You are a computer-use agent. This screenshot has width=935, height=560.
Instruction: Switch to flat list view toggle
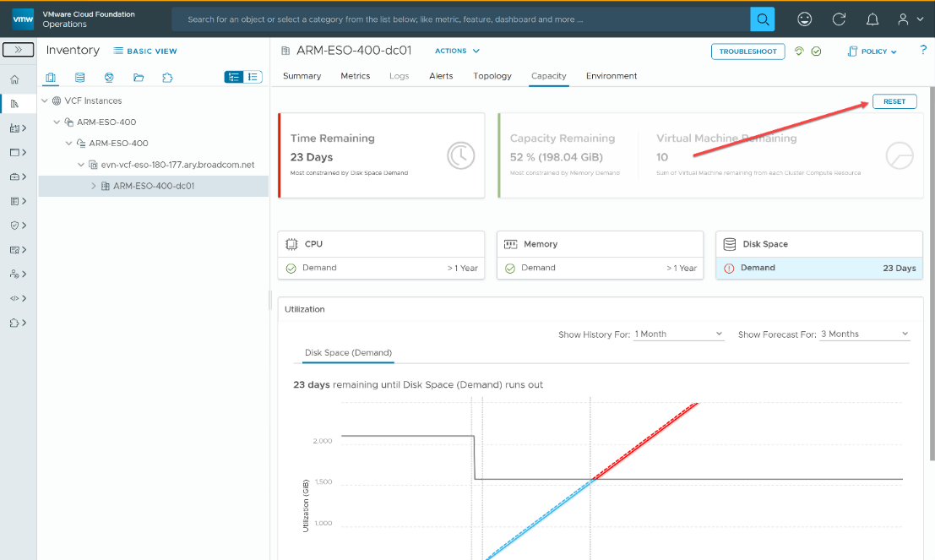coord(253,77)
